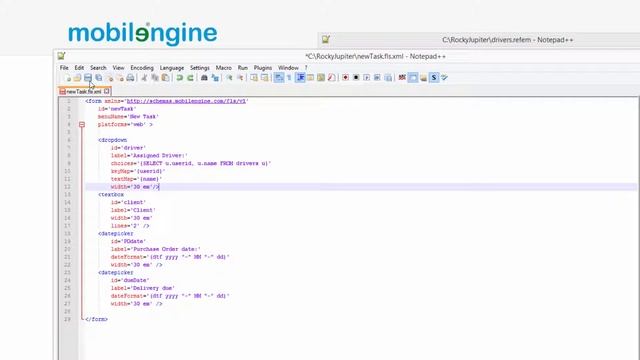
Task: Click the id='dueDate' line
Action: pos(130,280)
